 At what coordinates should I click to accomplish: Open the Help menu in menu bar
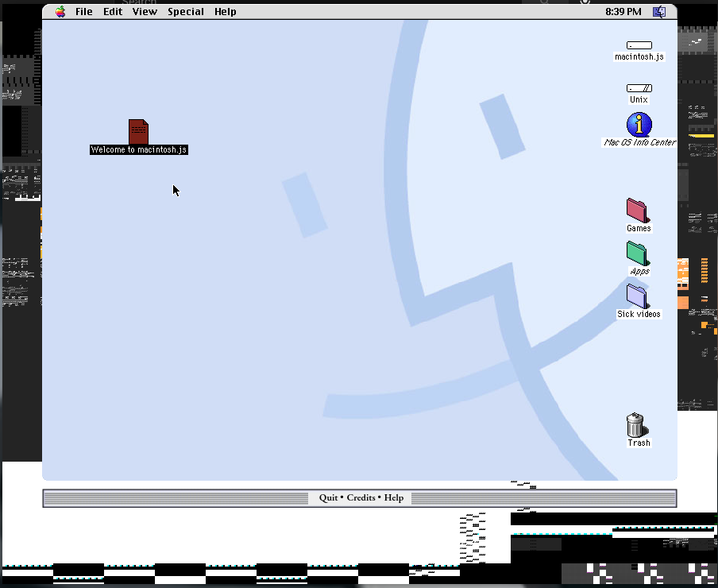pos(226,11)
